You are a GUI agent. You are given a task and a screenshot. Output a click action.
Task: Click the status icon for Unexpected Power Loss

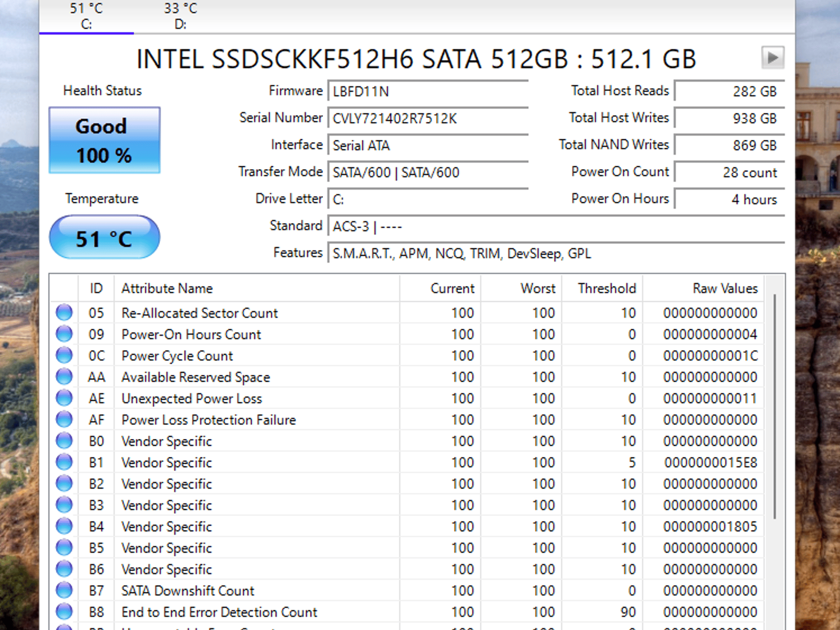pyautogui.click(x=64, y=398)
